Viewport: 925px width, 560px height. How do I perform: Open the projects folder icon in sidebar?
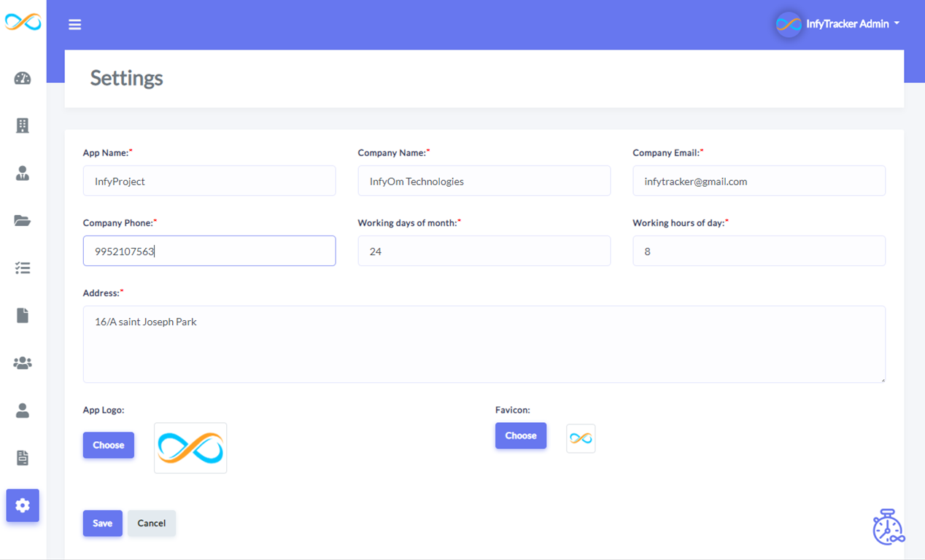point(22,220)
